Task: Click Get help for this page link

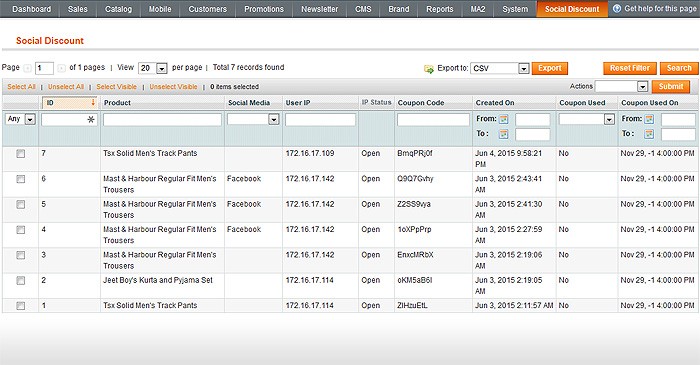Action: click(x=660, y=8)
